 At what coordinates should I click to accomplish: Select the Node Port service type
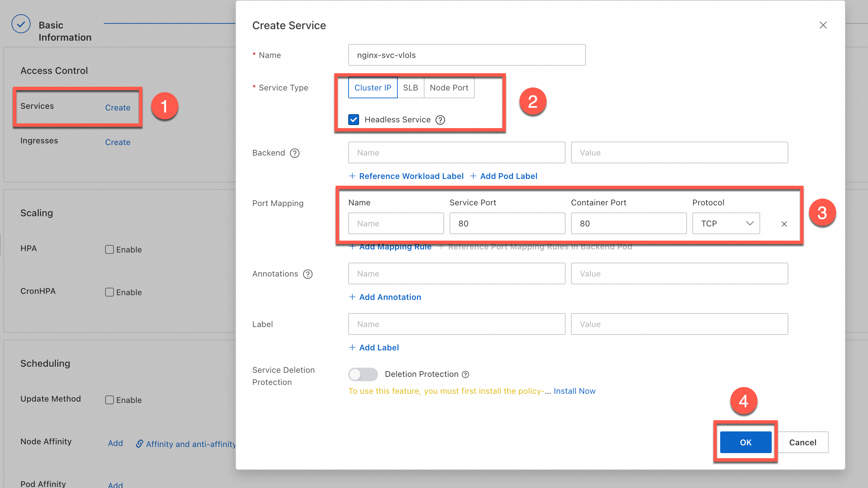point(449,88)
